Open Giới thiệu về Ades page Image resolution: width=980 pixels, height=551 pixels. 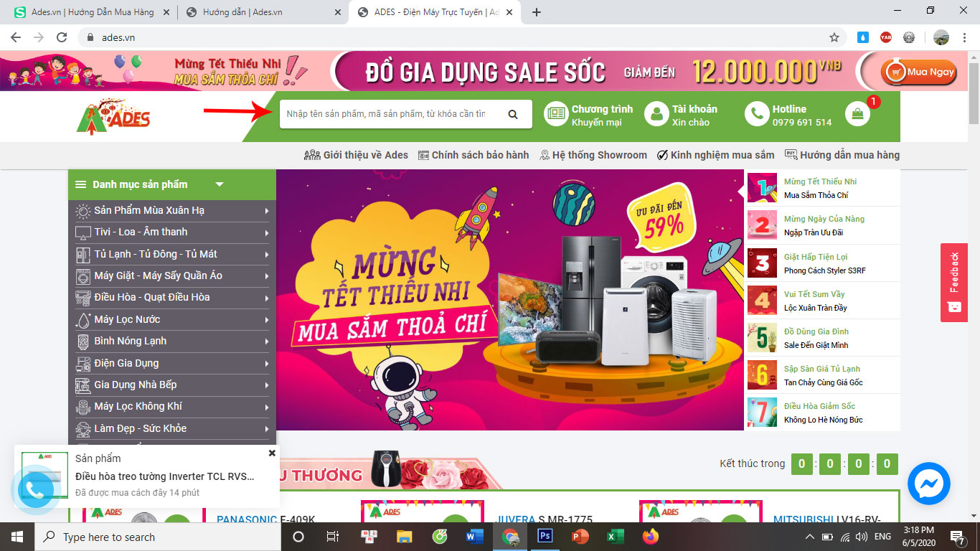(356, 155)
